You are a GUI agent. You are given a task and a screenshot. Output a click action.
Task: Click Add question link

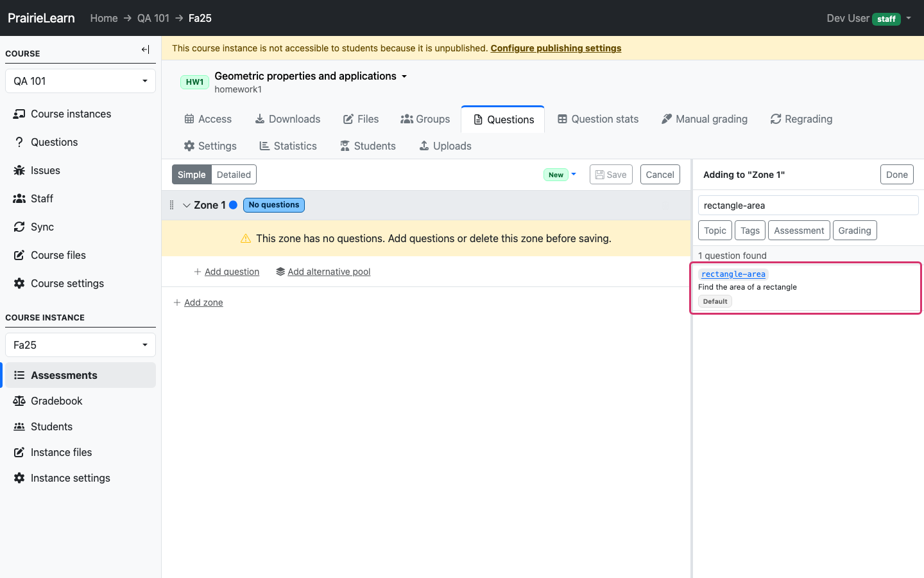[x=227, y=272]
